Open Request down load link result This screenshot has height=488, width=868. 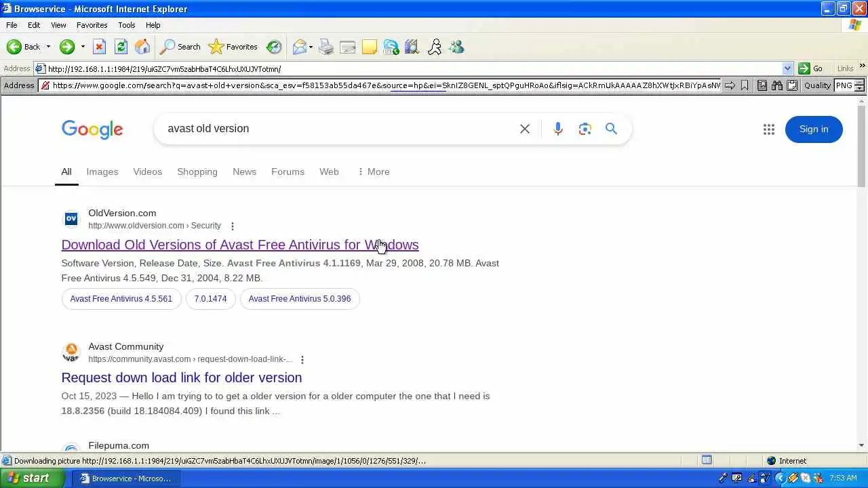(182, 378)
